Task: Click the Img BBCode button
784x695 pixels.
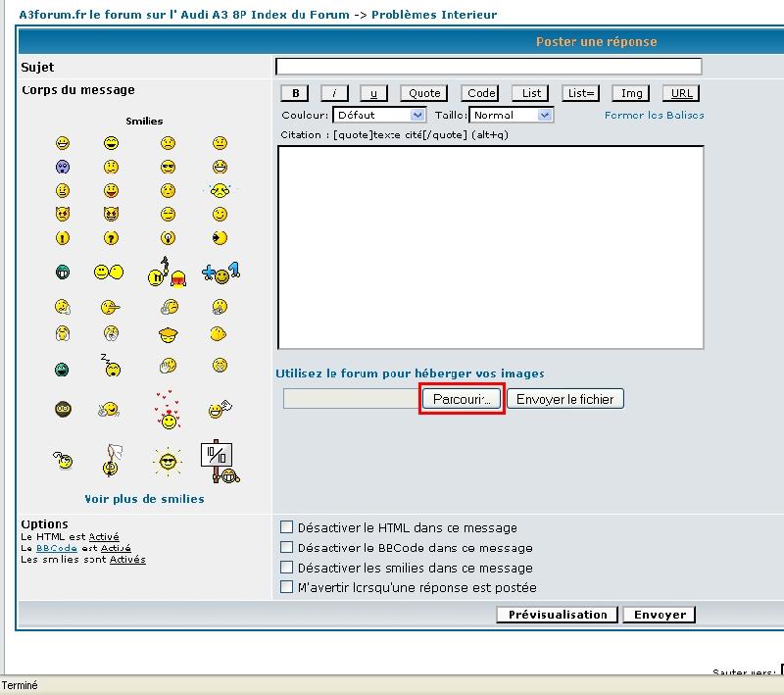Action: pos(631,93)
